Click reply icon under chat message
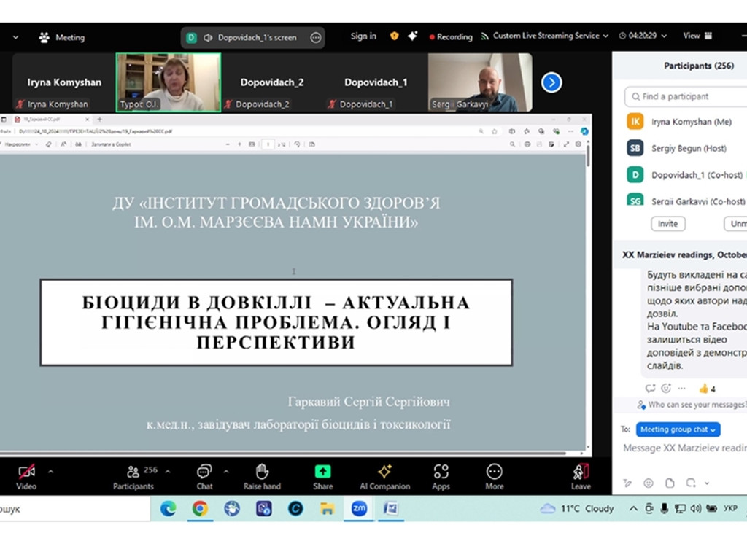The image size is (747, 560). pos(650,389)
